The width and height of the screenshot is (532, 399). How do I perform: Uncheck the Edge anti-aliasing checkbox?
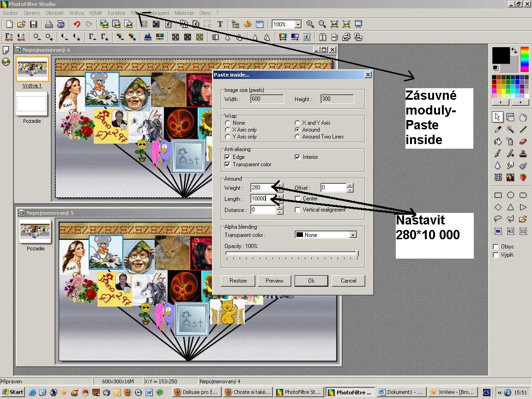pos(227,157)
